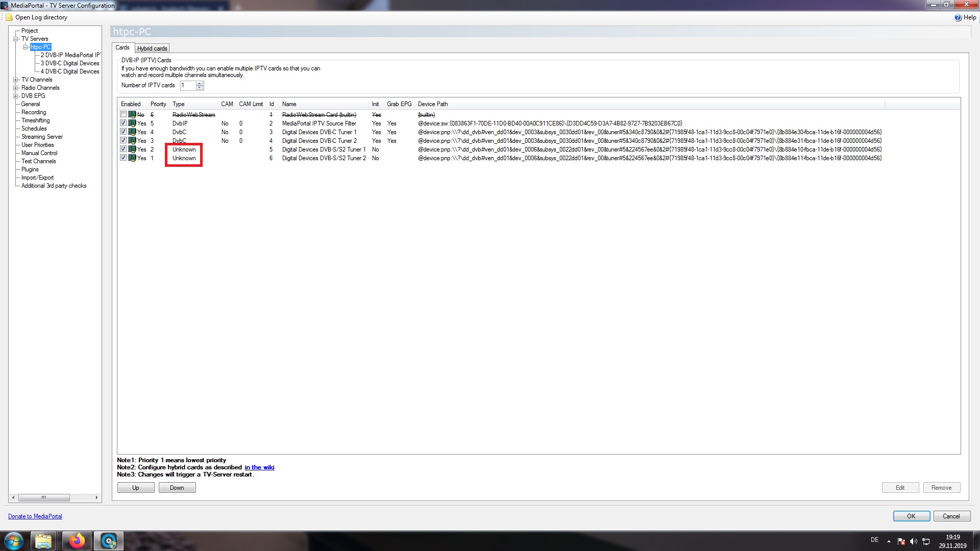This screenshot has height=551, width=980.
Task: Select Streaming Server in the tree
Action: 42,137
